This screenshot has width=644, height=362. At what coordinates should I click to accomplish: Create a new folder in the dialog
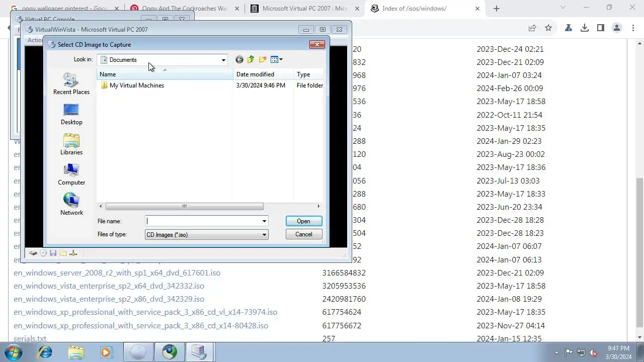263,60
